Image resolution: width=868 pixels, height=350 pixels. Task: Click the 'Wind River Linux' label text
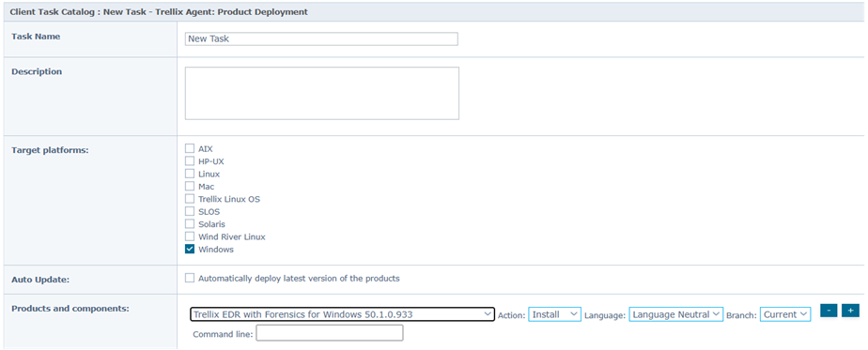point(231,236)
